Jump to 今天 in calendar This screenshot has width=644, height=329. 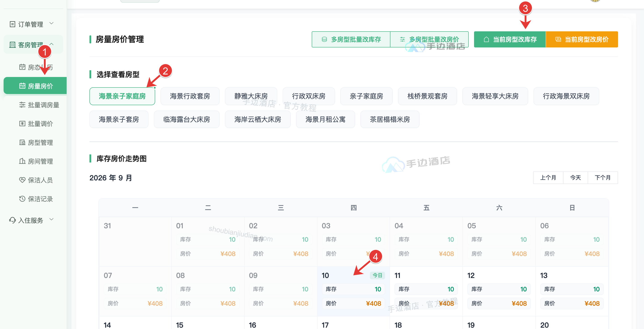pyautogui.click(x=575, y=178)
